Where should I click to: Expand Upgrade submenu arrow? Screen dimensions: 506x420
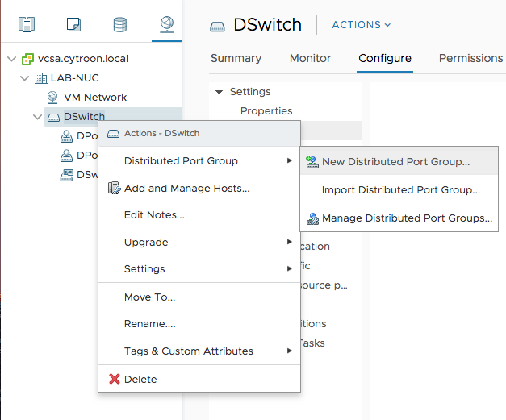coord(290,242)
